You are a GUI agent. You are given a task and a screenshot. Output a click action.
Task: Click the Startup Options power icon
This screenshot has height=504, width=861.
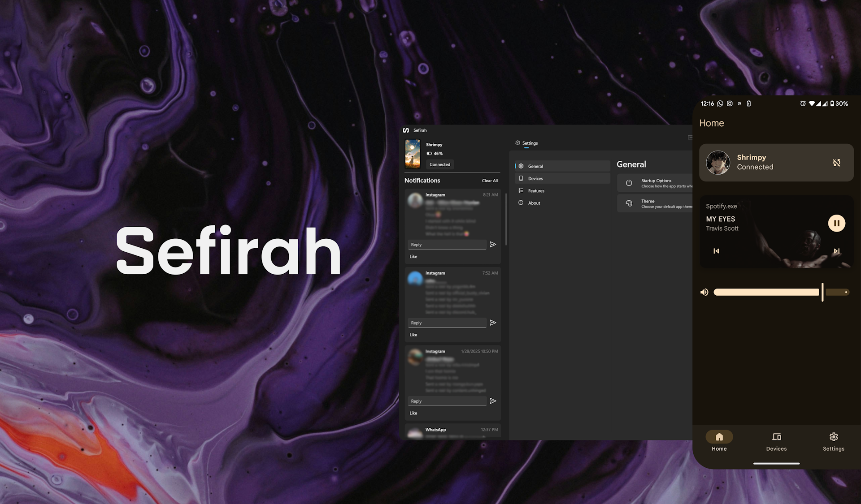pos(629,183)
